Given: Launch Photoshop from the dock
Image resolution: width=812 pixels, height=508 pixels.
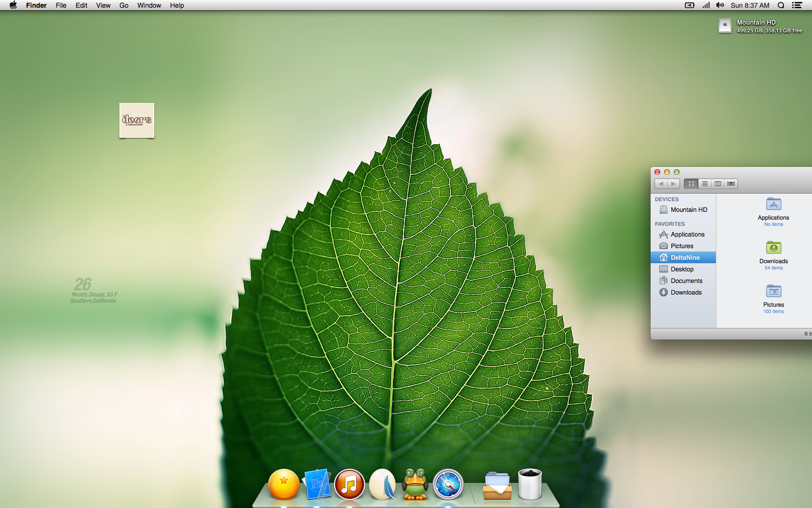Looking at the screenshot, I should [317, 484].
